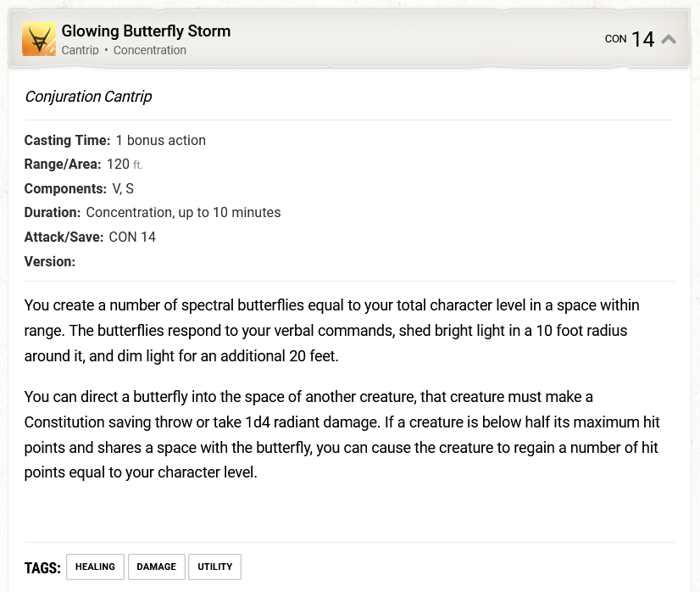Click the Cantrip subtitle in header
The width and height of the screenshot is (700, 592).
click(80, 50)
